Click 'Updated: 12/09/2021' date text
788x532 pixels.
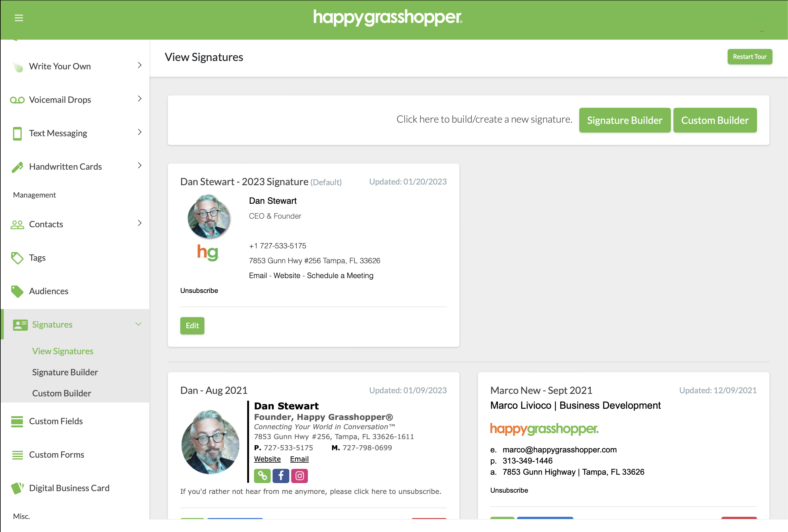pos(718,390)
